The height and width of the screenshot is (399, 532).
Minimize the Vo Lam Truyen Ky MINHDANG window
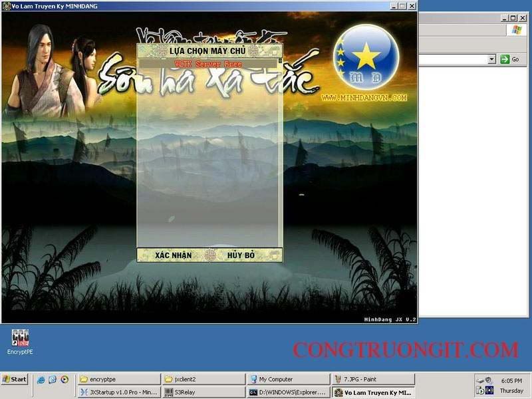tap(394, 6)
